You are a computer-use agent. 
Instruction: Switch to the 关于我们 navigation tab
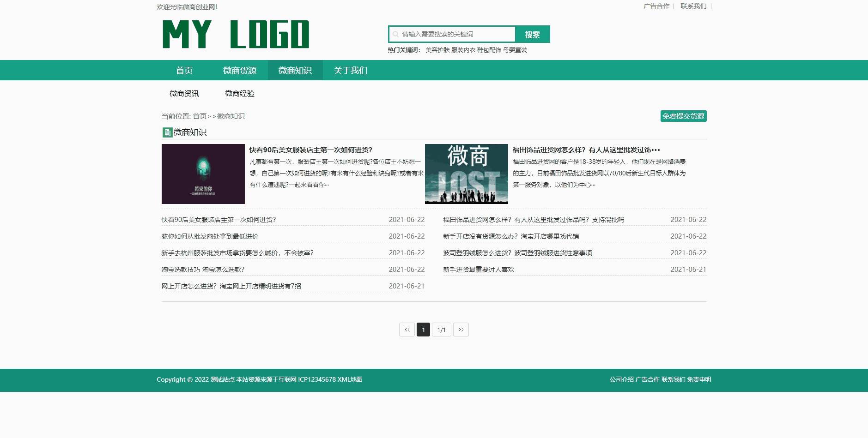coord(350,70)
